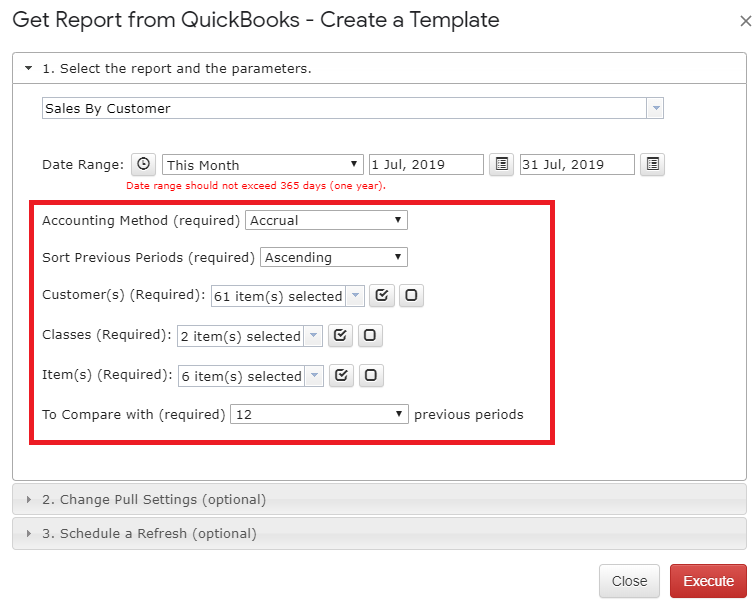Click the red Execute button

tap(708, 581)
